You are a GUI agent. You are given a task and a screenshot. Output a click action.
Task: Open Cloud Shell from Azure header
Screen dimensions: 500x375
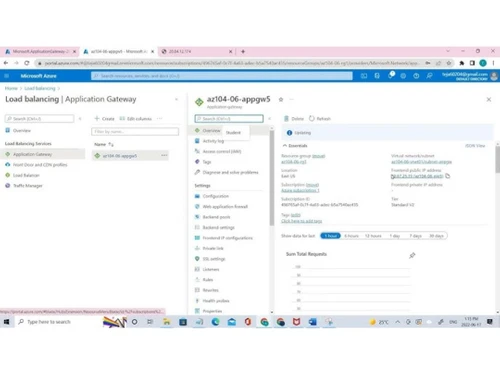[x=364, y=76]
